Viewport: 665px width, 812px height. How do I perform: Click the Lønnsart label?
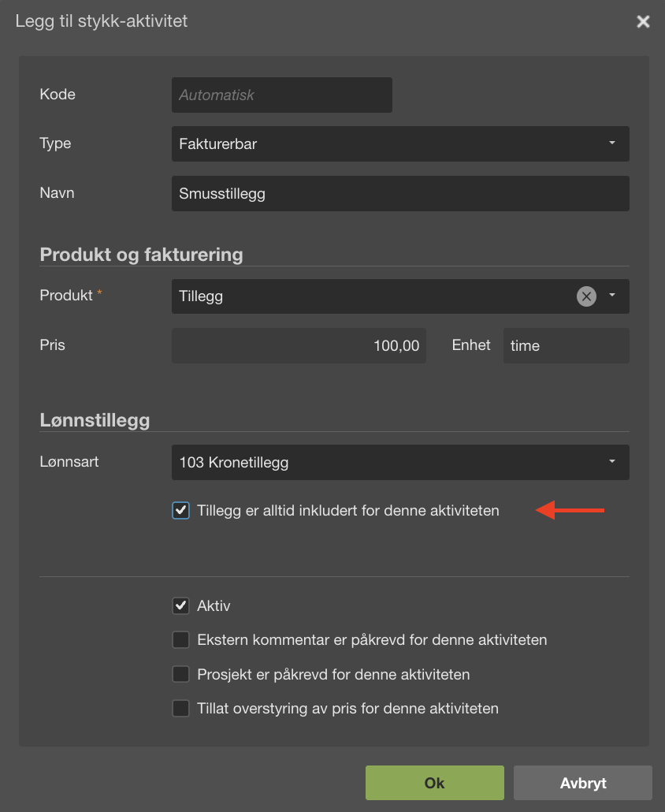point(69,461)
